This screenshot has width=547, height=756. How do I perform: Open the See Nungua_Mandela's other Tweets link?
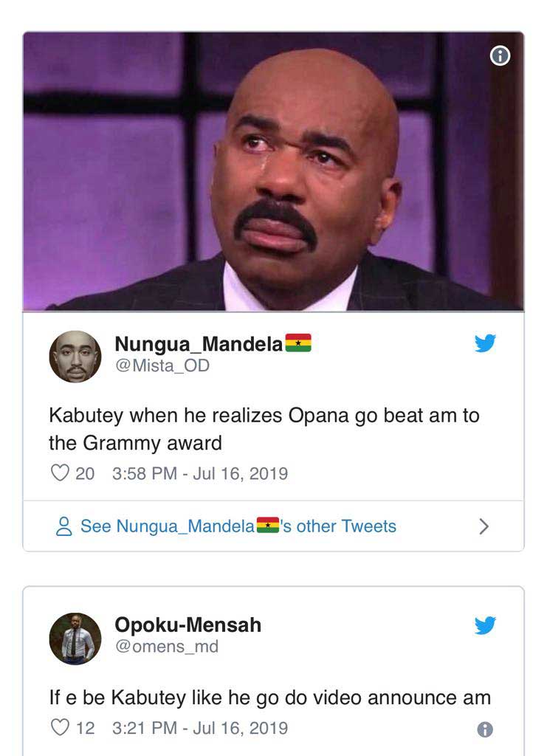click(x=238, y=526)
